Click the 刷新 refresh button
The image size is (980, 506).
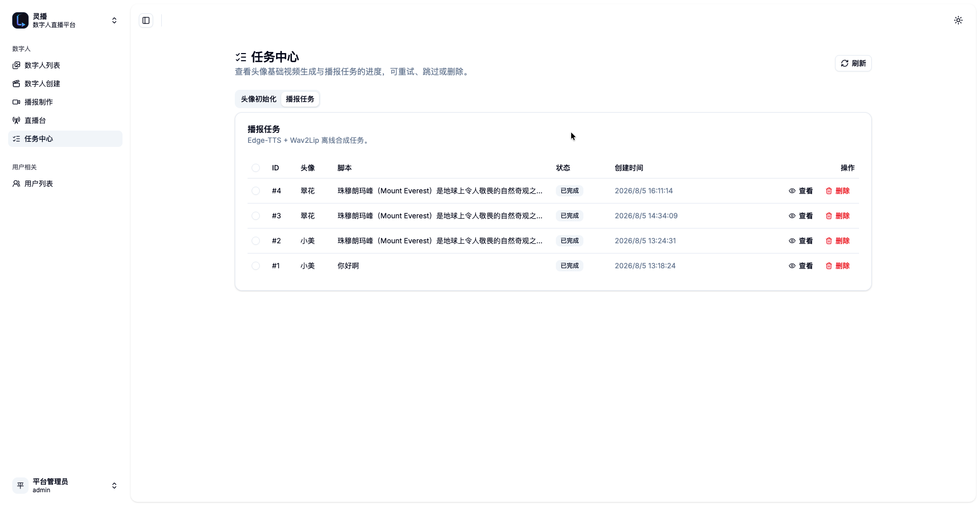coord(853,63)
